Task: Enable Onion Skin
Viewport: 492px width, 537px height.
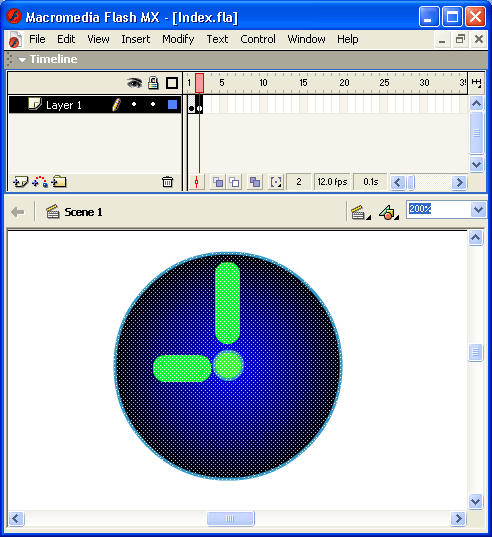Action: (x=218, y=182)
